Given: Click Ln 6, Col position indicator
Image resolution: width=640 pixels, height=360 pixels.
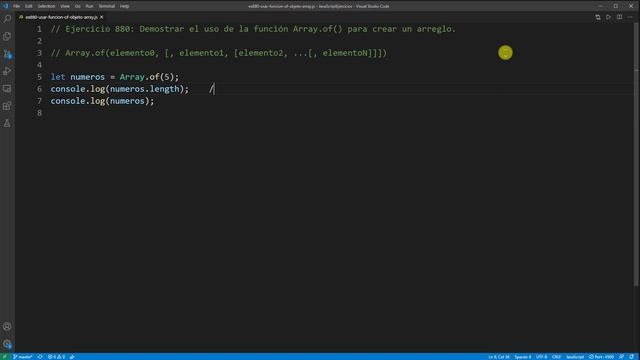Looking at the screenshot, I should [499, 357].
